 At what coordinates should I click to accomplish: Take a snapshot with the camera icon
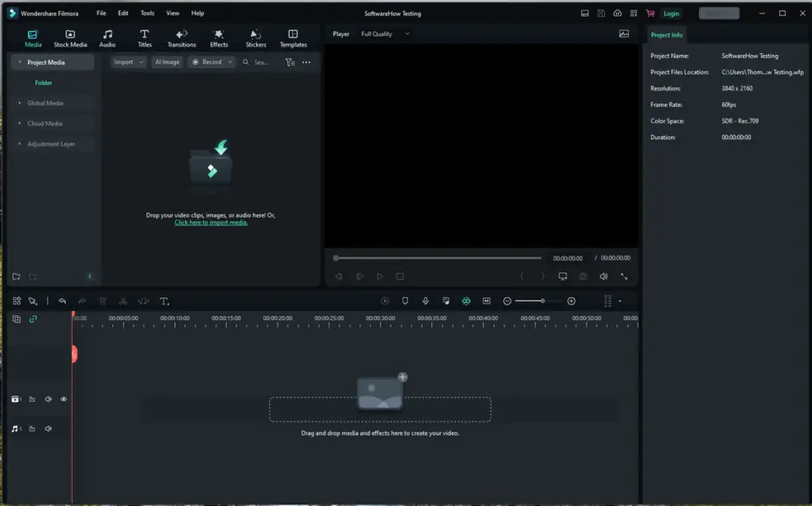click(583, 276)
